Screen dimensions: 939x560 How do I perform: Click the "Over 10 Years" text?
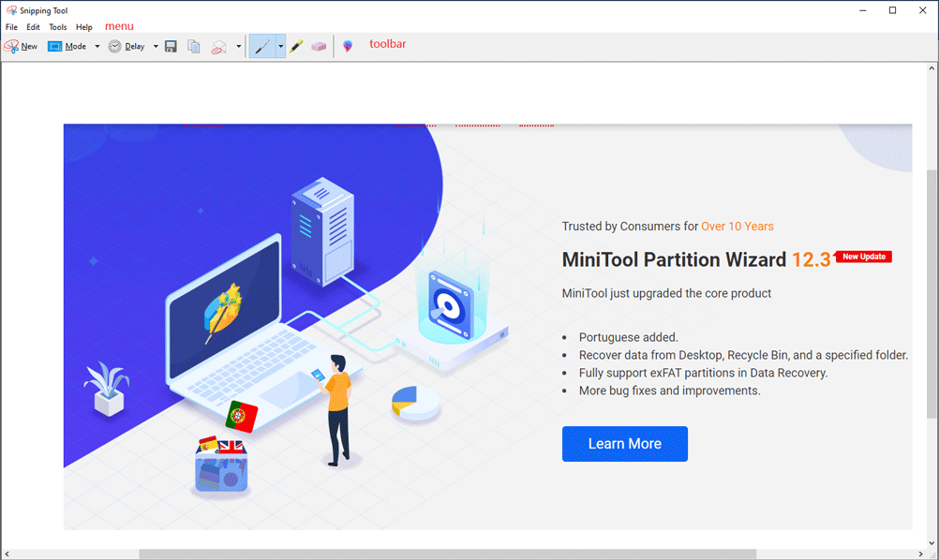738,227
